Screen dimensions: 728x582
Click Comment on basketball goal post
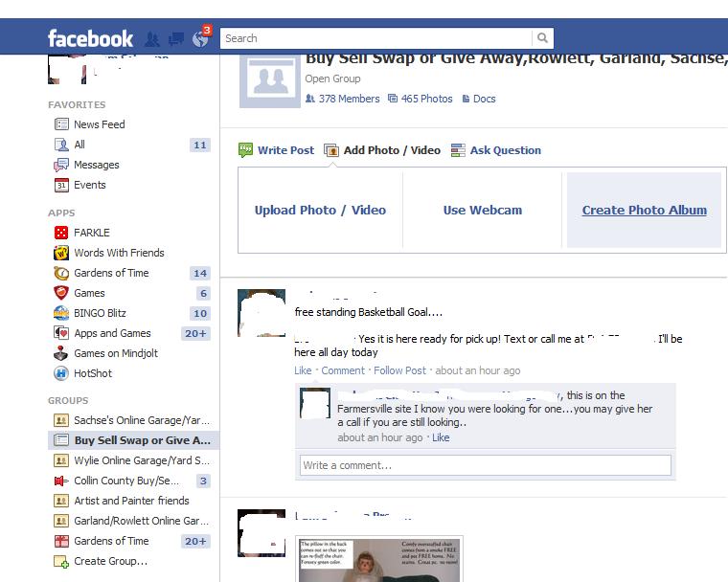coord(343,370)
